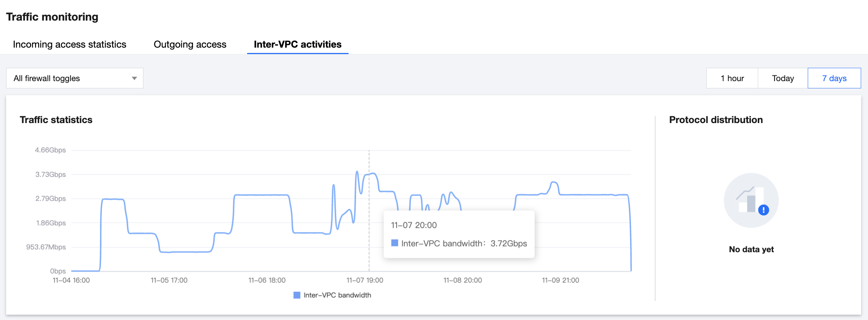Click the firewall toggles dropdown arrow
The height and width of the screenshot is (320, 868).
134,78
